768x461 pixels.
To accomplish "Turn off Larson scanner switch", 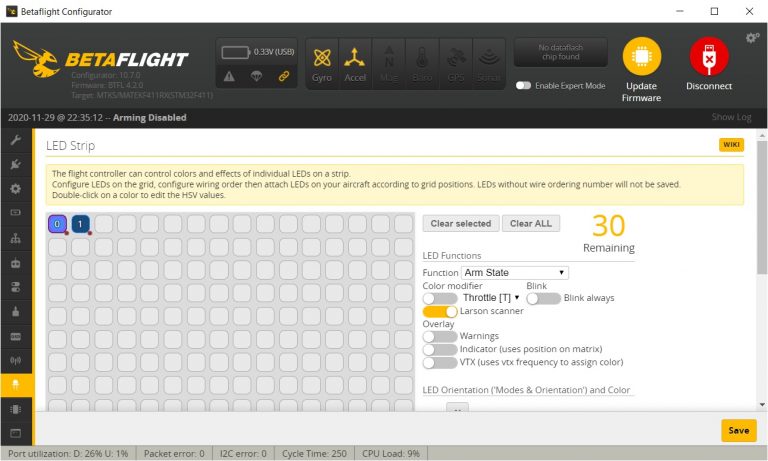I will (x=439, y=312).
